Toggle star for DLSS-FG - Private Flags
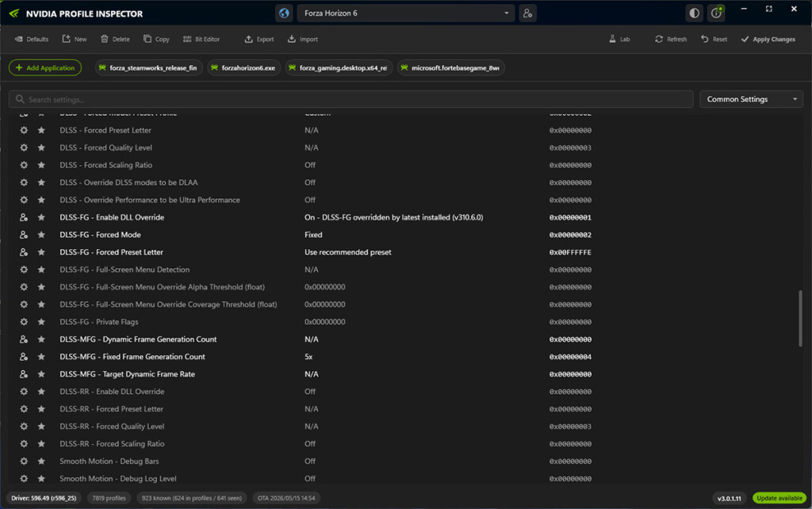This screenshot has height=509, width=812. pos(41,322)
